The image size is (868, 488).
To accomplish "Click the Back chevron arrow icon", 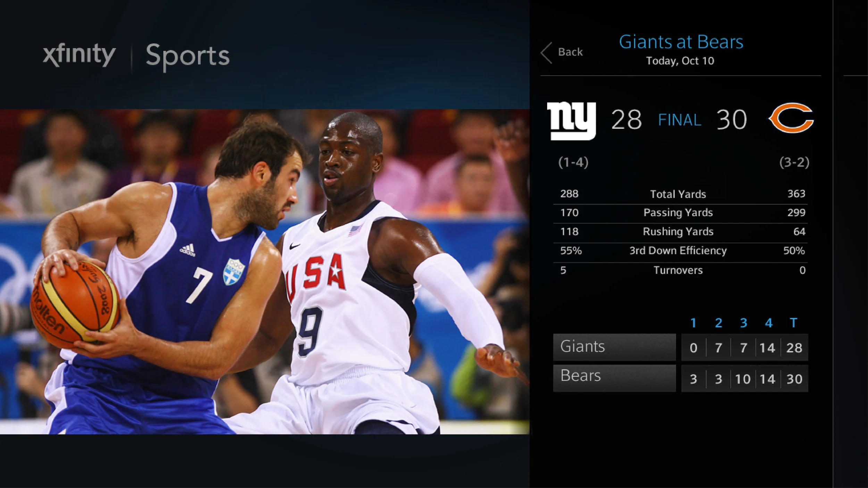I will point(546,53).
